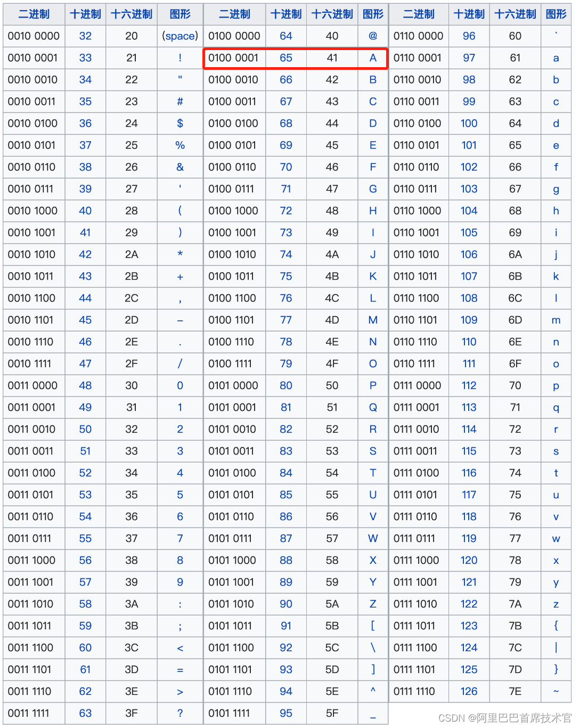Click the decimal link 44
The image size is (580, 728).
coord(85,298)
